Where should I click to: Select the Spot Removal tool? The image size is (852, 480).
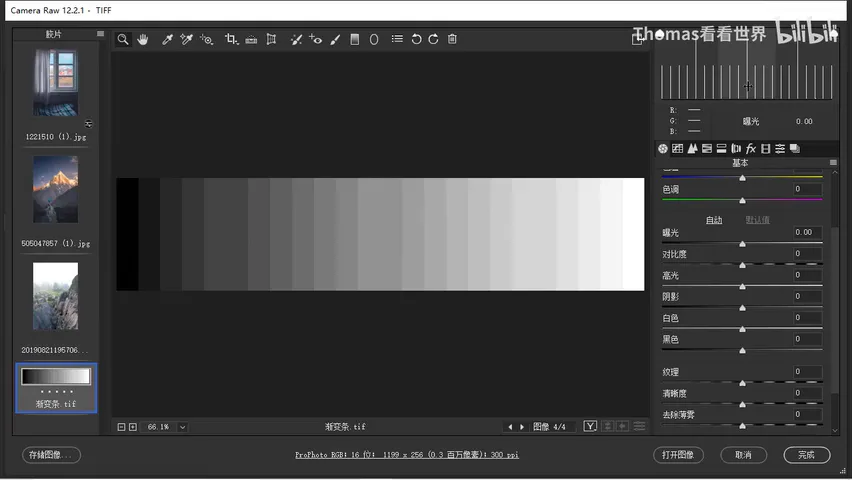coord(296,39)
